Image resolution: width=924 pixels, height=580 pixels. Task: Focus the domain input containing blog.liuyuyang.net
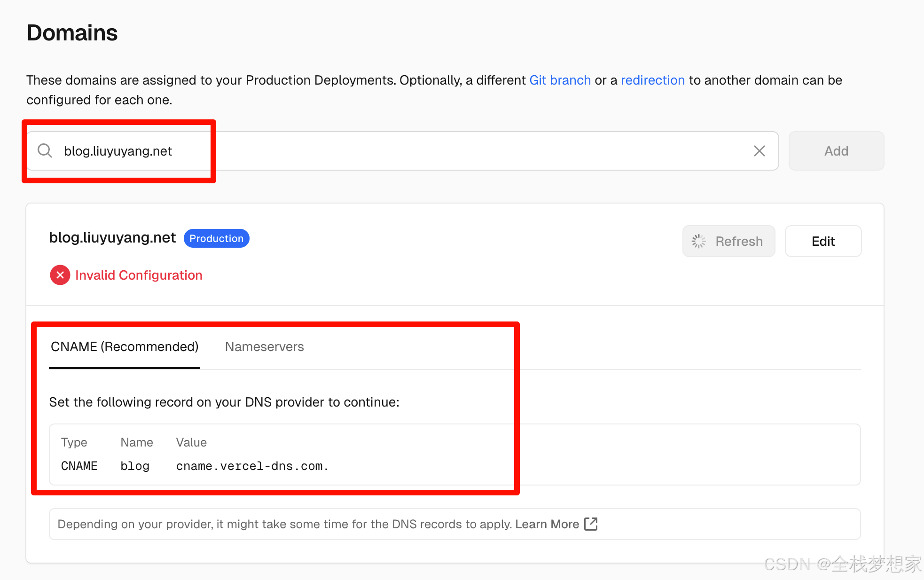pyautogui.click(x=403, y=151)
